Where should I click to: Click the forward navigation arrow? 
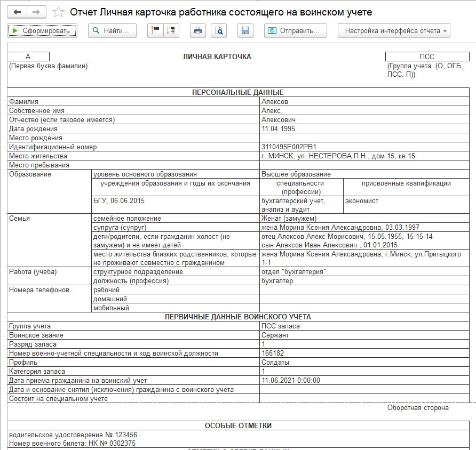tap(36, 12)
